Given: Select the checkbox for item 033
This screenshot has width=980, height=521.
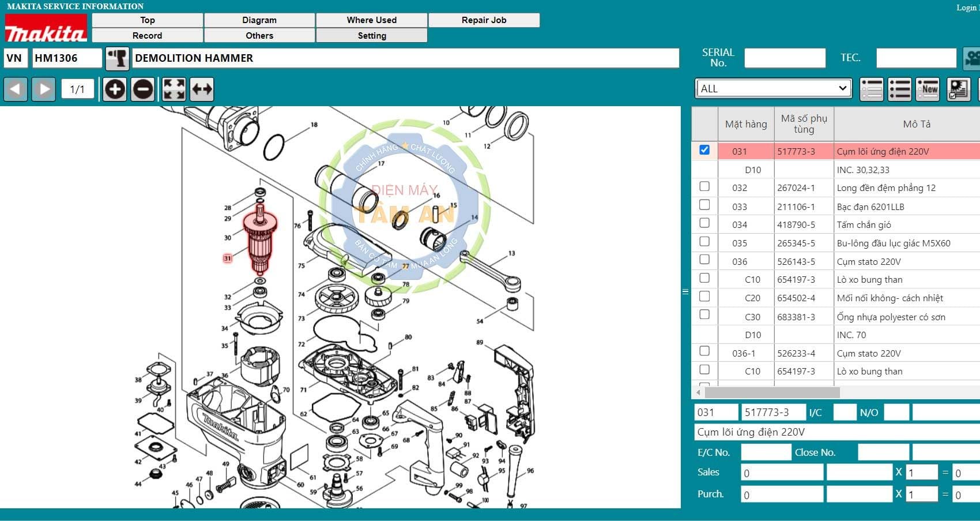Looking at the screenshot, I should click(704, 205).
